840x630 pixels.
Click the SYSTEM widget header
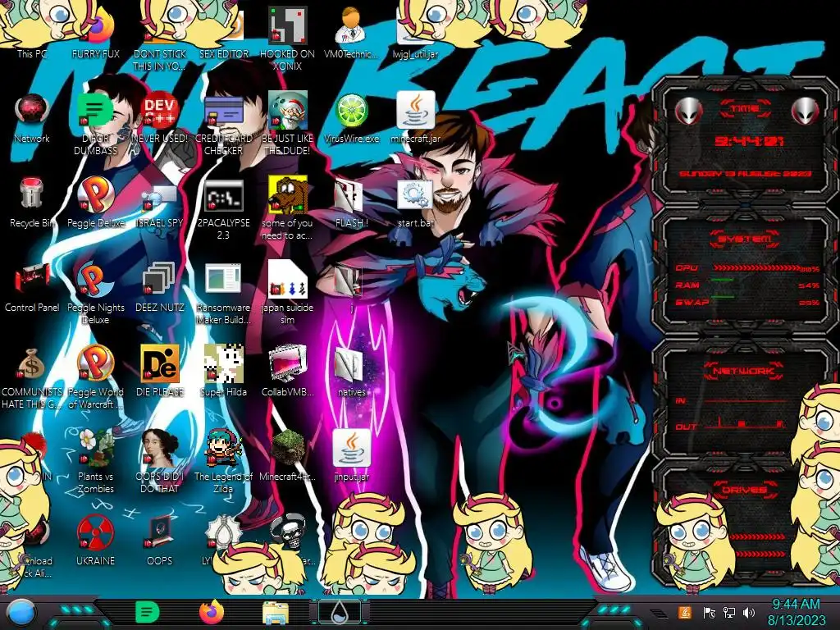745,239
